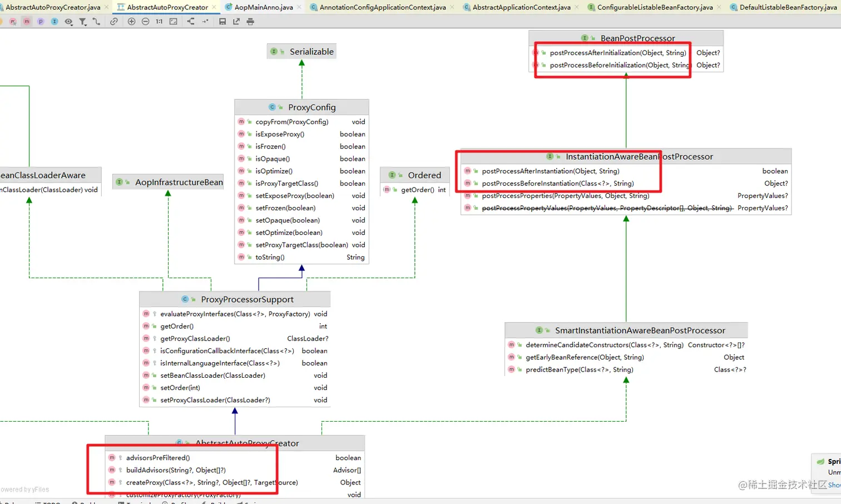Screen dimensions: 841x504
Task: Select the Ordered interface node header
Action: [x=415, y=175]
